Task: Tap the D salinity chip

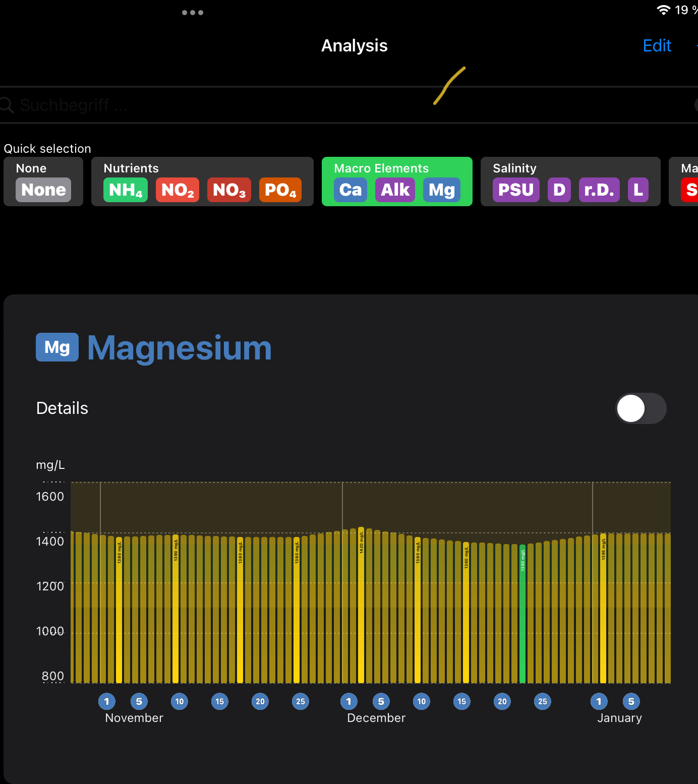Action: coord(559,190)
